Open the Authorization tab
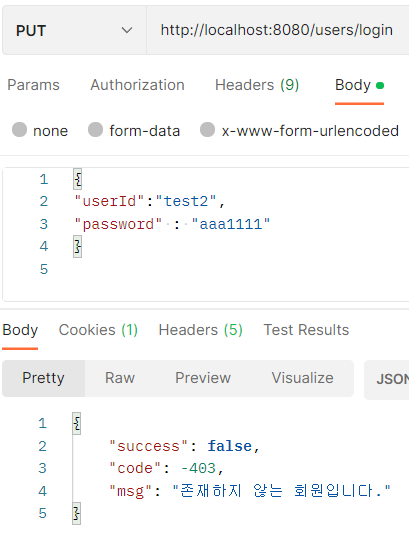 [x=137, y=85]
